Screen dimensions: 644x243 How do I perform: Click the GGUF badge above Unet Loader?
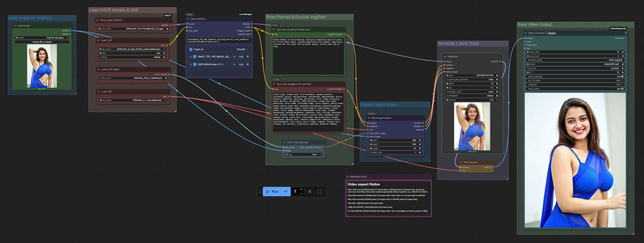[167, 16]
